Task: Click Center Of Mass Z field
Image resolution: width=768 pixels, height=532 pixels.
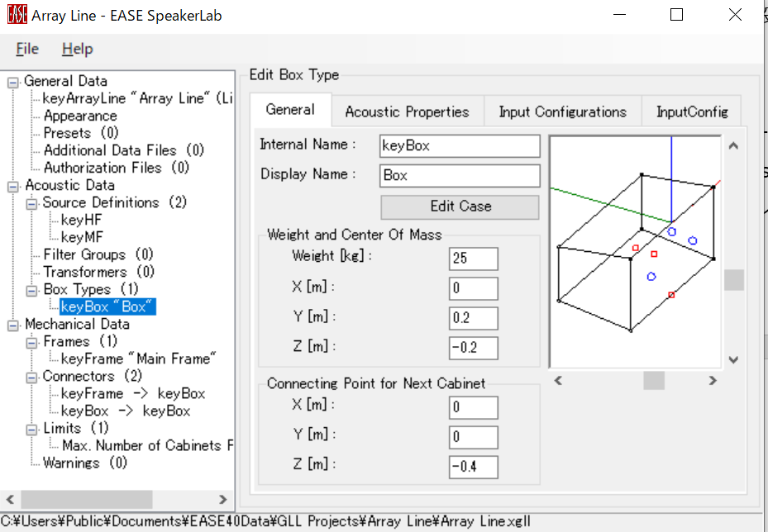Action: [473, 348]
